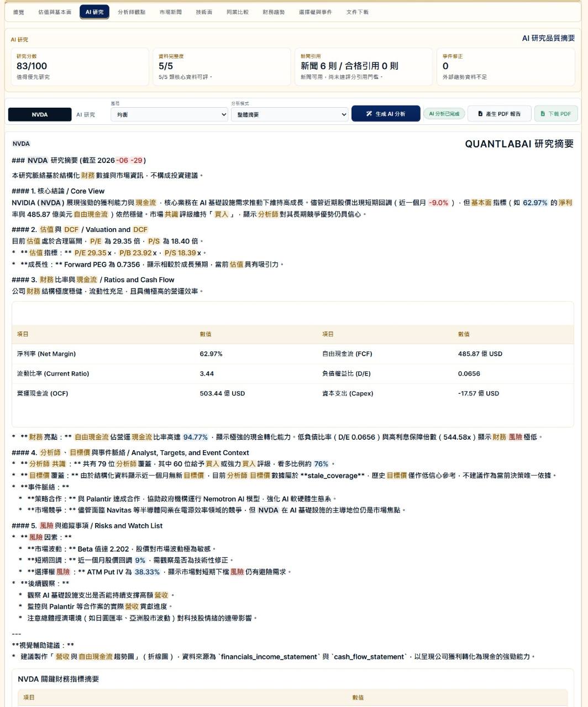Click the highlighted -9.0% figure
Image resolution: width=588 pixels, height=707 pixels.
click(x=439, y=203)
